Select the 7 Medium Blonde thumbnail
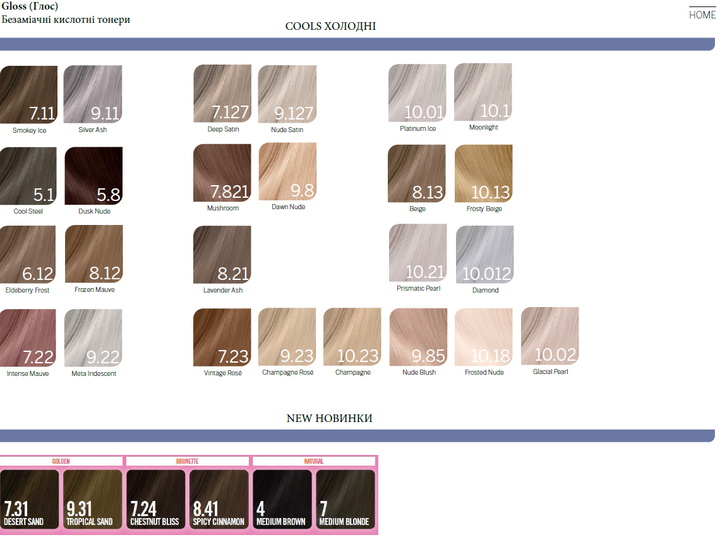 (x=345, y=499)
